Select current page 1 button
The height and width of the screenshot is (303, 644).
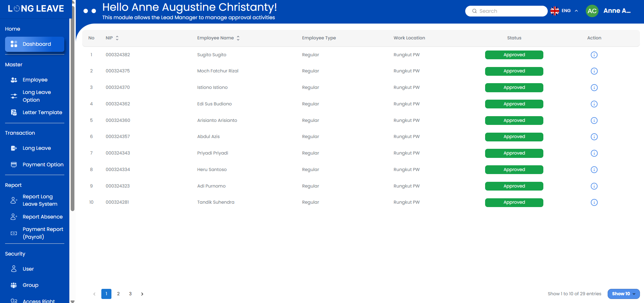click(x=106, y=294)
